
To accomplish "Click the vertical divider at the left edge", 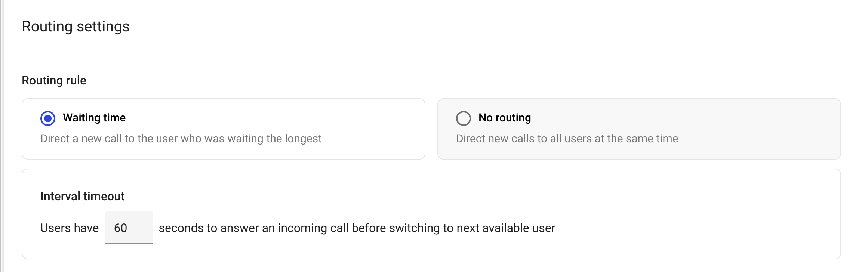I will coord(3,149).
